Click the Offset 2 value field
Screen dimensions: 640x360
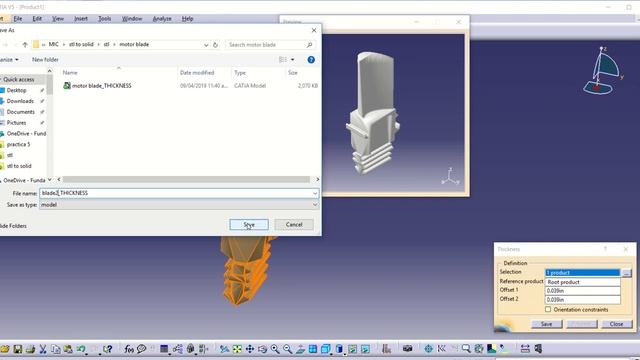(582, 300)
